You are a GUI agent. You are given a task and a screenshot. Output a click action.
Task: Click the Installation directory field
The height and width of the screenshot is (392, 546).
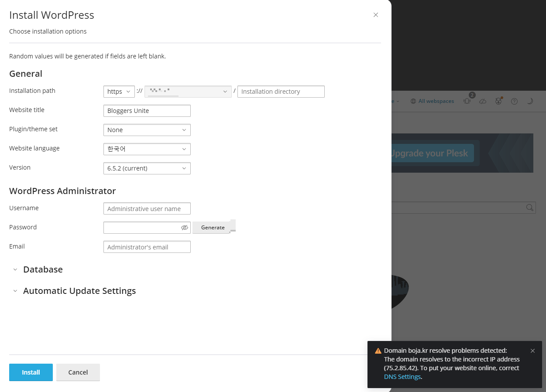pos(281,92)
